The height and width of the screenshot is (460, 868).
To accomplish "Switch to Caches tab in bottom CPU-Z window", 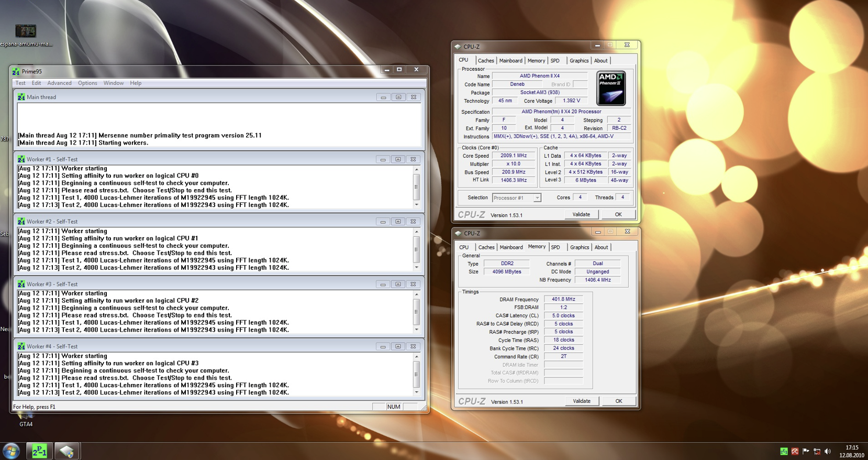I will pos(486,247).
